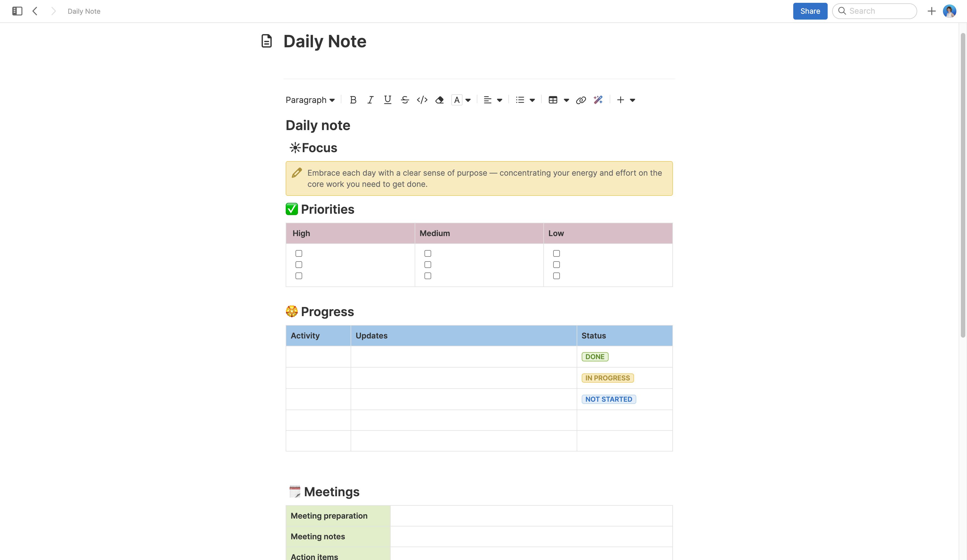Check first checkbox under High priority
The image size is (967, 560).
[299, 253]
